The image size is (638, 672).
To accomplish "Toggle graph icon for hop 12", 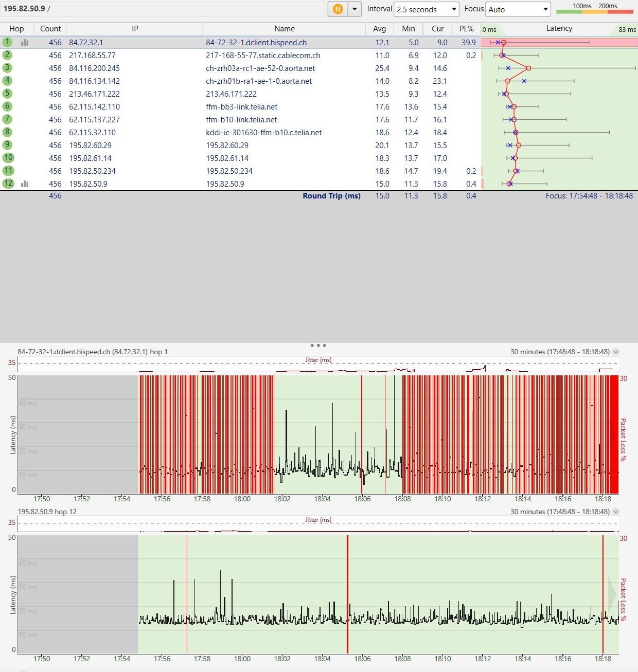I will tap(25, 184).
